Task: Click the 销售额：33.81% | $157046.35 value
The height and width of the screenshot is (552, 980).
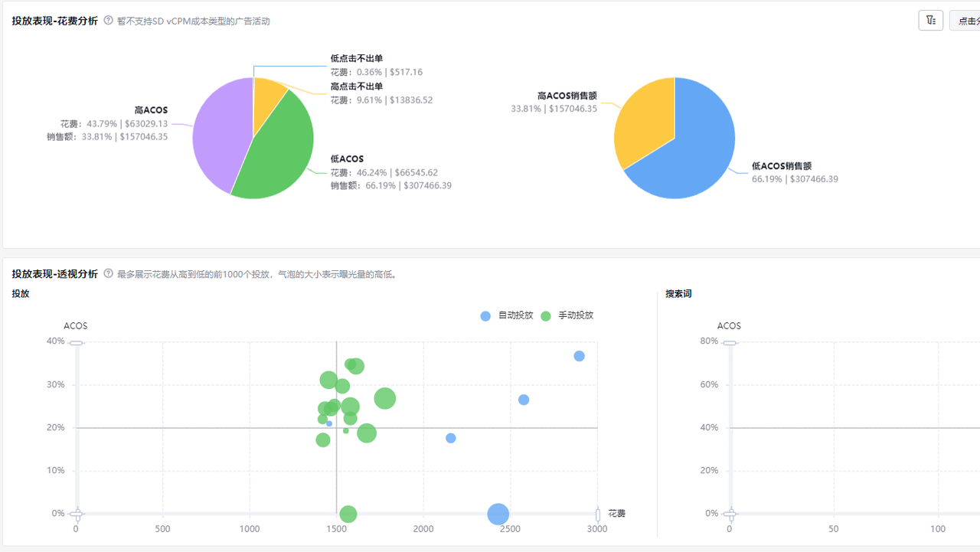Action: [x=107, y=137]
